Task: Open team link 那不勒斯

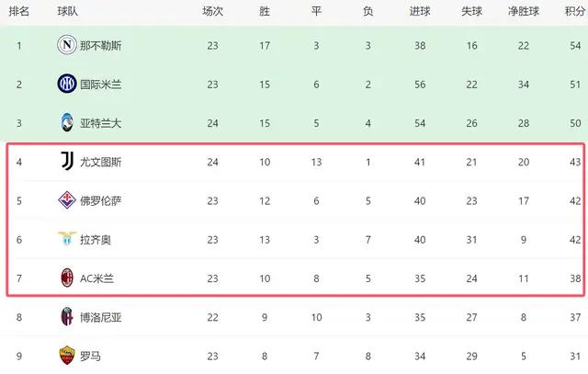Action: click(x=100, y=46)
